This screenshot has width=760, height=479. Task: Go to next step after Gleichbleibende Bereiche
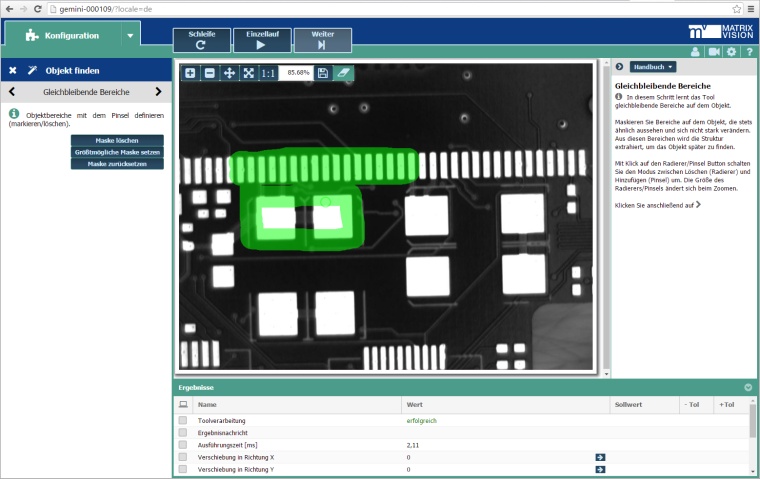(x=158, y=92)
